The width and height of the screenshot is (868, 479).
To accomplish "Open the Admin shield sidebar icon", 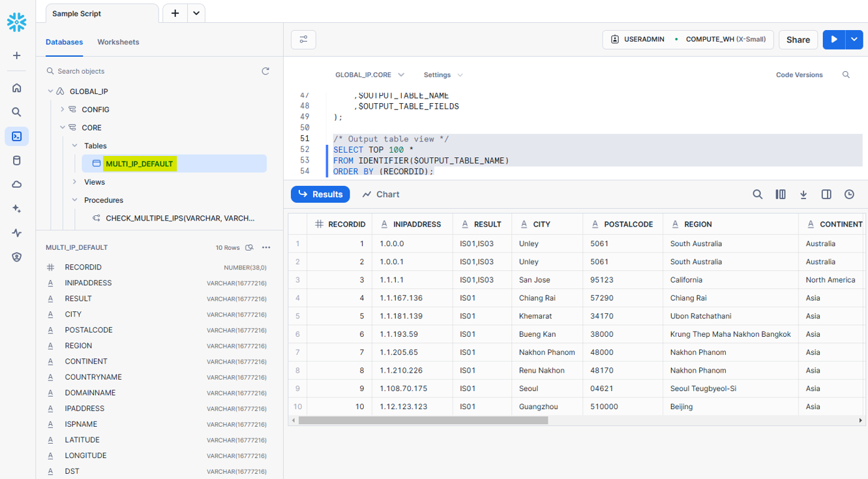I will (x=17, y=257).
